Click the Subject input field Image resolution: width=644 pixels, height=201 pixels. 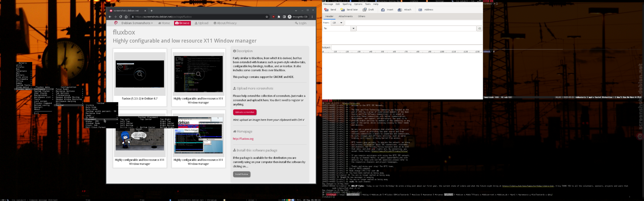coord(407,47)
